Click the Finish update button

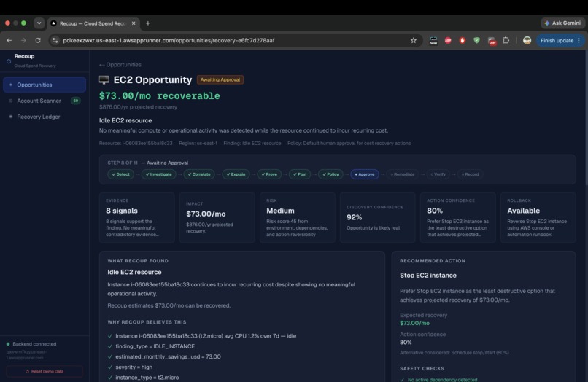pos(560,41)
